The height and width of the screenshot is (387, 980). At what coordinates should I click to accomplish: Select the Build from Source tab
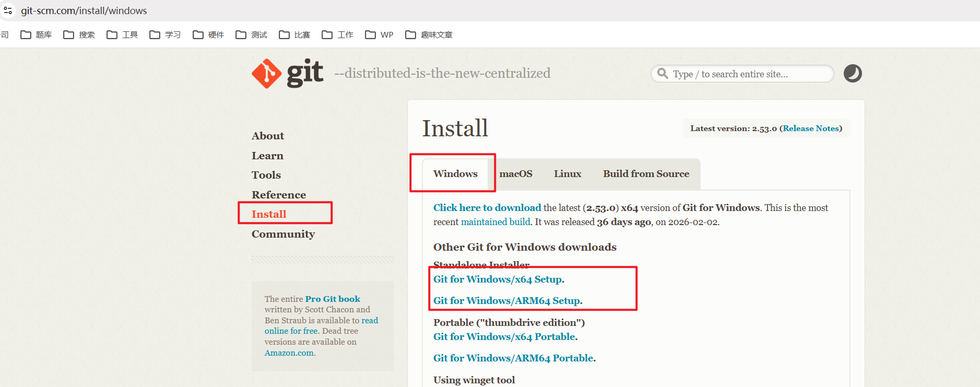point(646,174)
